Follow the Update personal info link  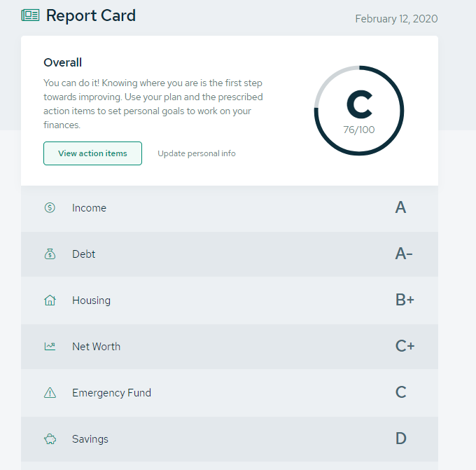pos(197,153)
